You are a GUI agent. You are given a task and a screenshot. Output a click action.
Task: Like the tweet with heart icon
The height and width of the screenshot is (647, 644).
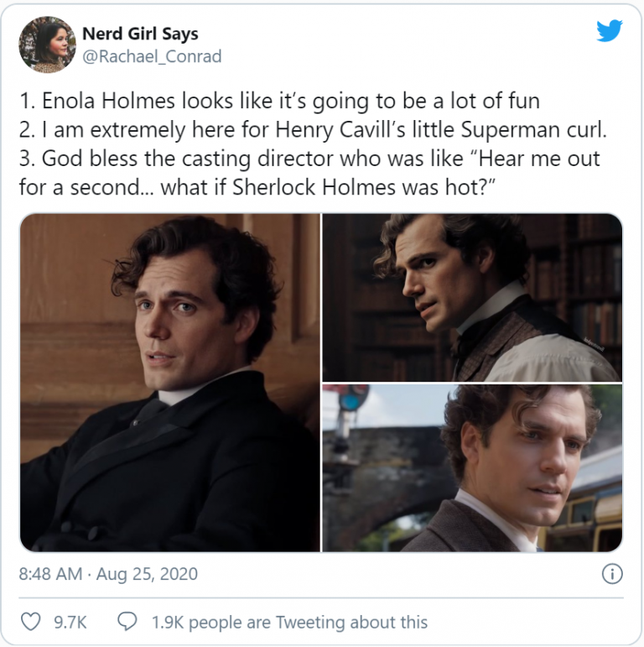point(31,622)
